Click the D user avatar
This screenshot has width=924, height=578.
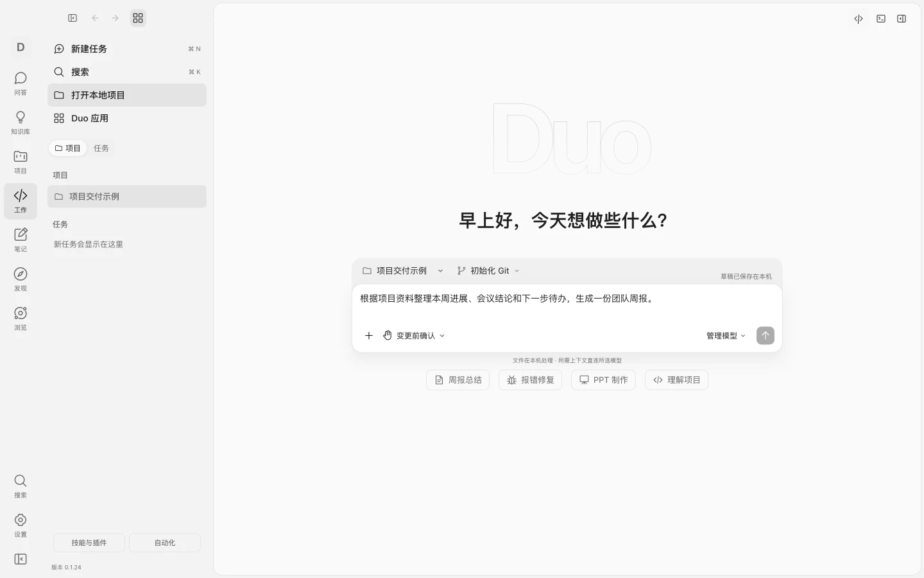pos(21,47)
